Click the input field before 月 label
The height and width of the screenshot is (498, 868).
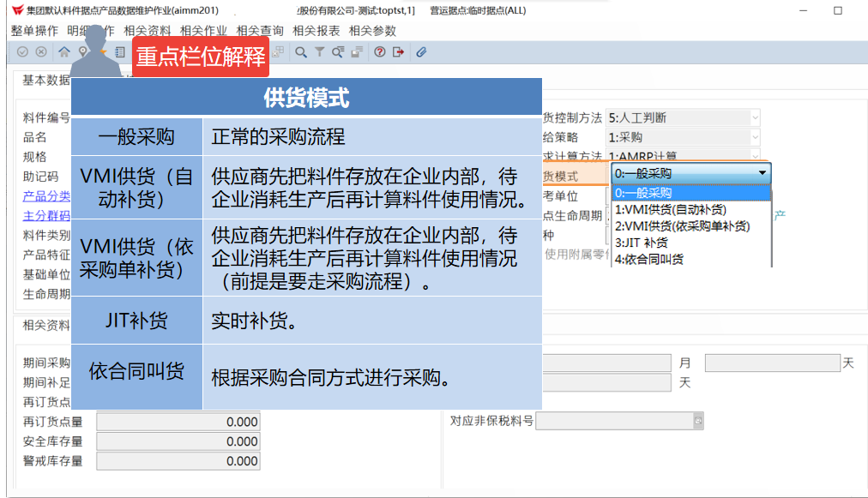pyautogui.click(x=606, y=363)
